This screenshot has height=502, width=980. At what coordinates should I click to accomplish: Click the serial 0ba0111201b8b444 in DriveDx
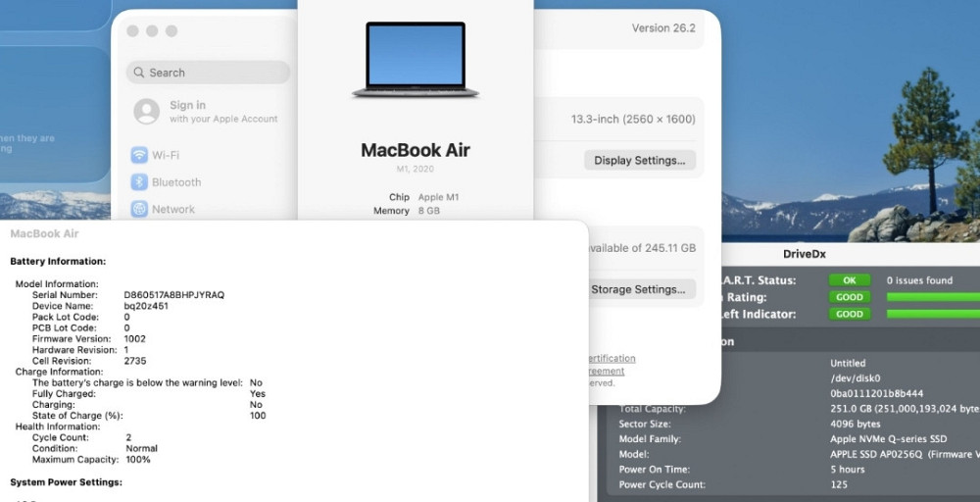[876, 393]
